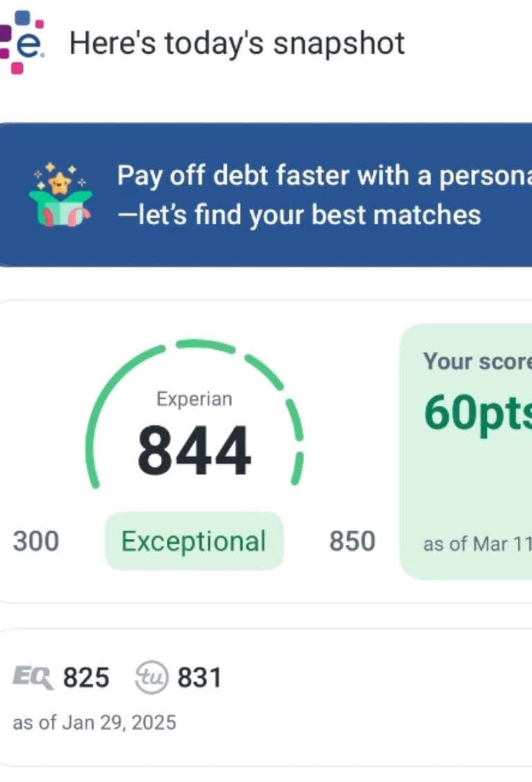
Task: Open the Experian 844 score details
Action: tap(194, 451)
